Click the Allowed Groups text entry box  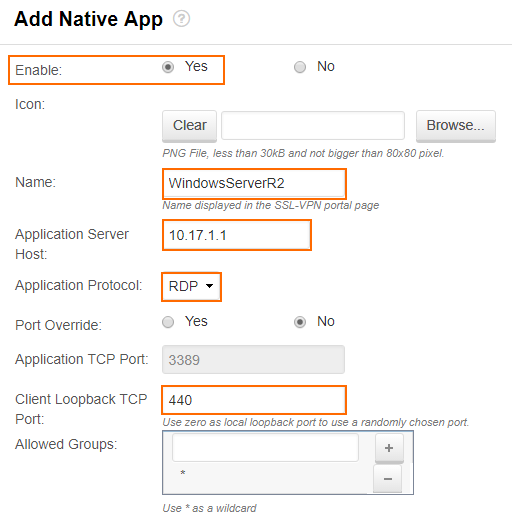pyautogui.click(x=265, y=448)
